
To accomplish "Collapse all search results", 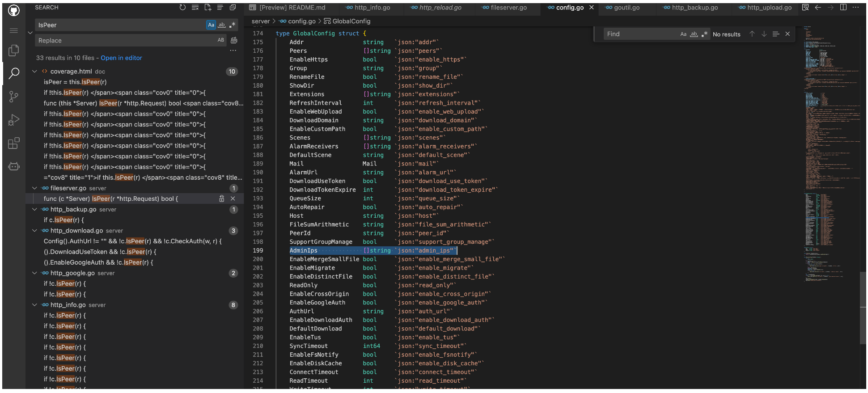I will [x=233, y=8].
